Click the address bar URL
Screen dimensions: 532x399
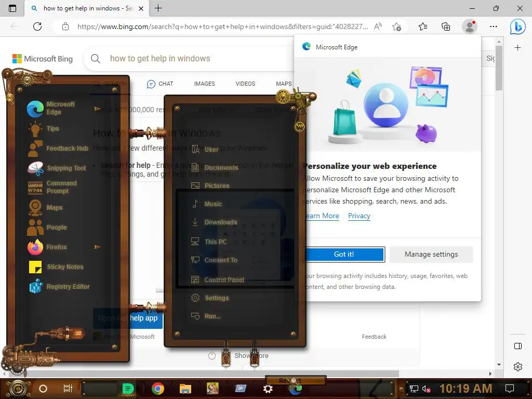coord(222,26)
